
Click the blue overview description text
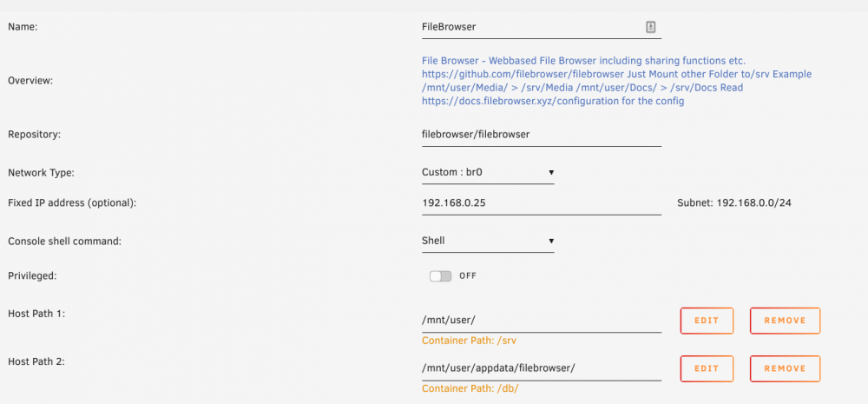tap(616, 81)
